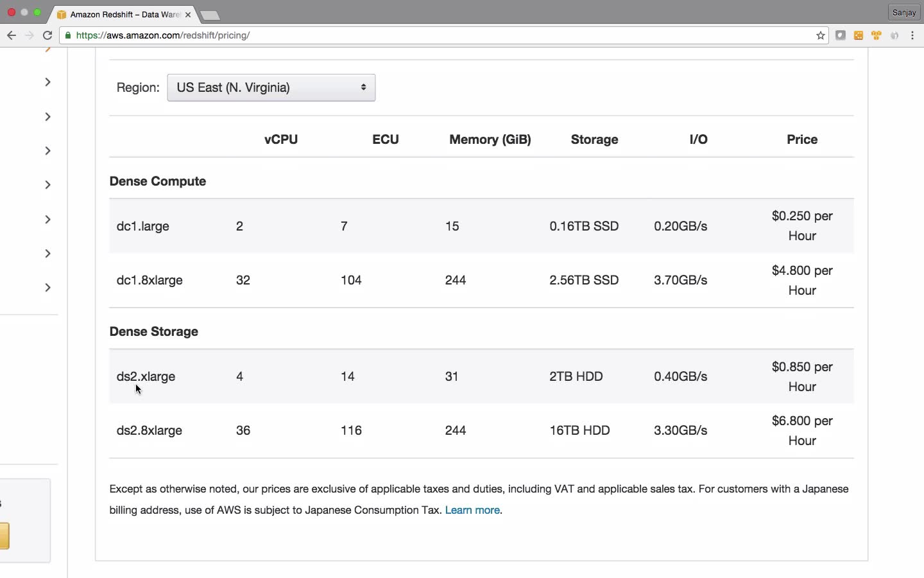Screen dimensions: 924x578
Task: Click the gray globe extension icon
Action: click(x=895, y=35)
